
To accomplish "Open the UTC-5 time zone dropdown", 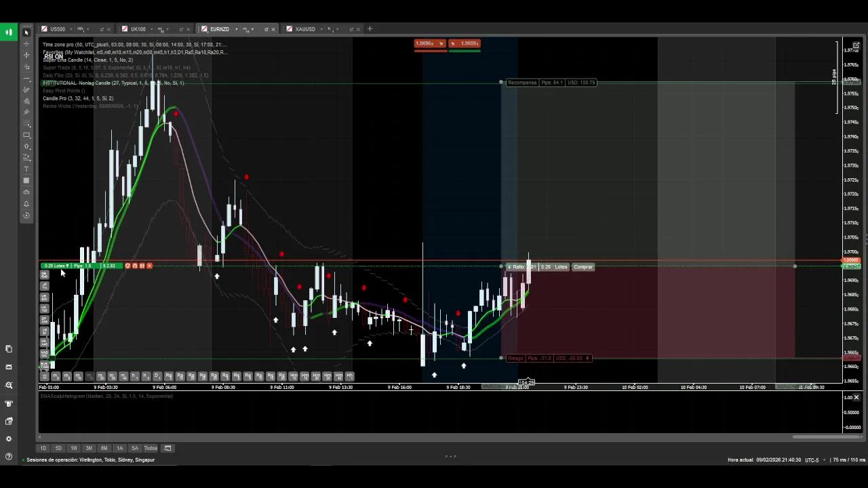I will click(816, 460).
